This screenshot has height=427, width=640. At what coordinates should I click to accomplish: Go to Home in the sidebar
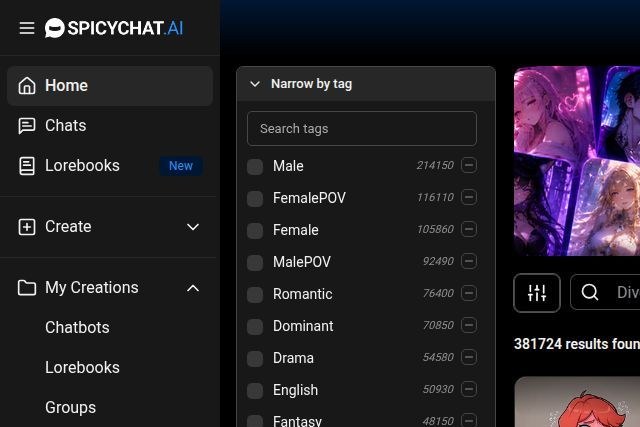pyautogui.click(x=110, y=86)
